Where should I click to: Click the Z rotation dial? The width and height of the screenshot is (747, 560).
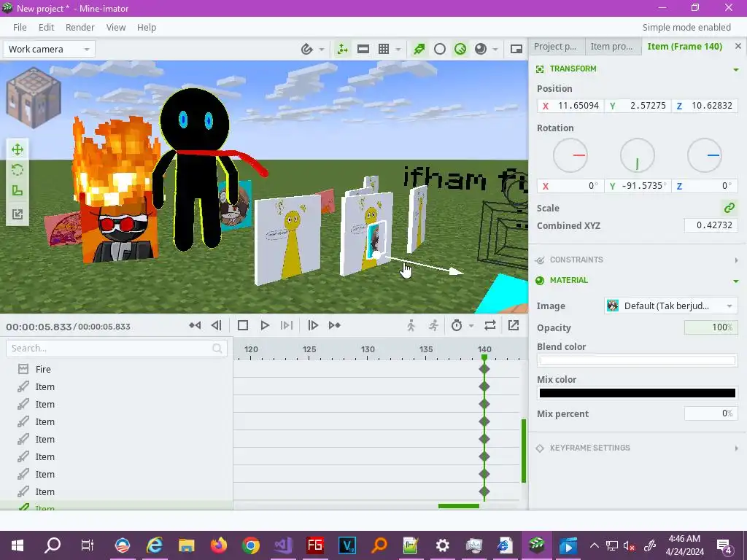[x=705, y=155]
